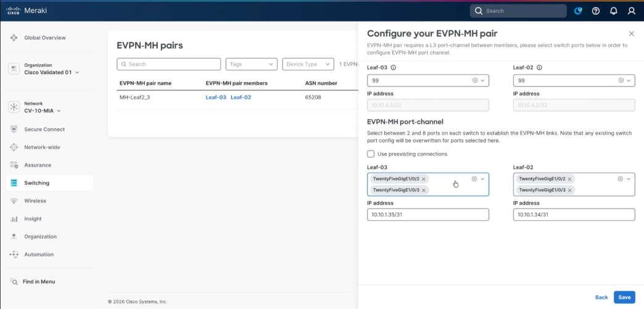Open the blue AI assistant icon
This screenshot has height=309, width=644.
[x=578, y=11]
